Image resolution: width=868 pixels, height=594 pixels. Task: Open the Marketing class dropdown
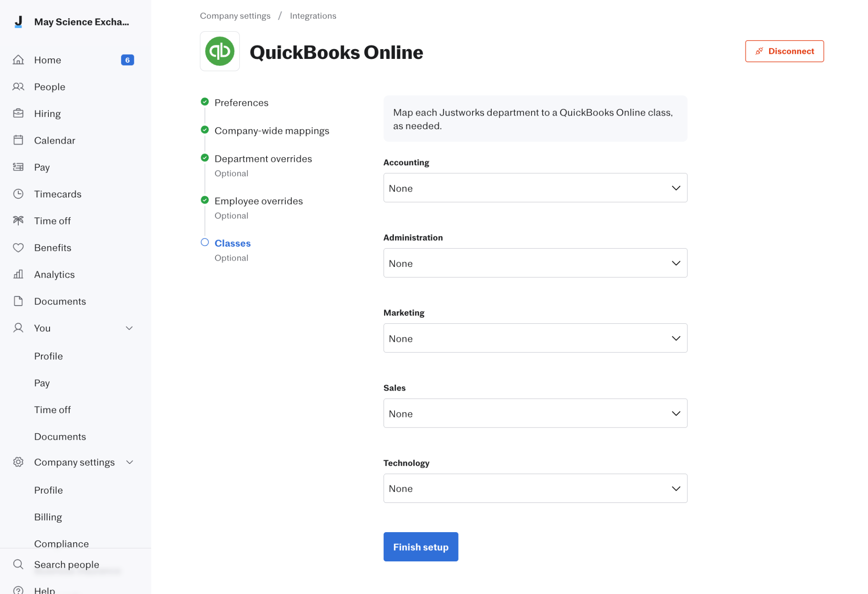(x=535, y=338)
